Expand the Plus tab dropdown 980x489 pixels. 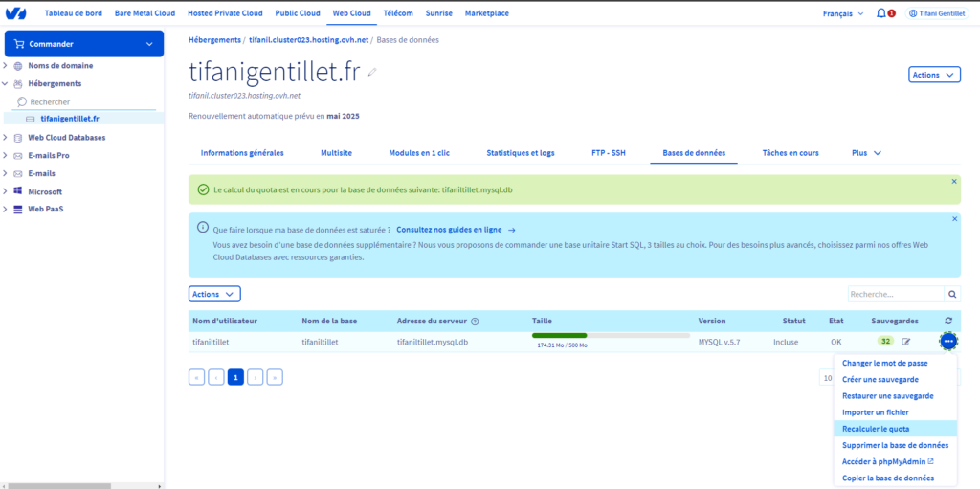pyautogui.click(x=866, y=153)
